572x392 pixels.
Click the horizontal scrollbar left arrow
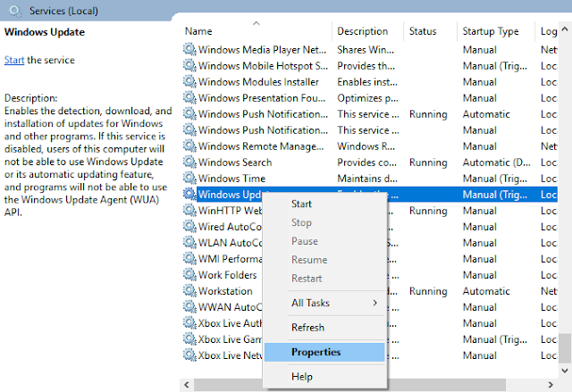pyautogui.click(x=187, y=385)
